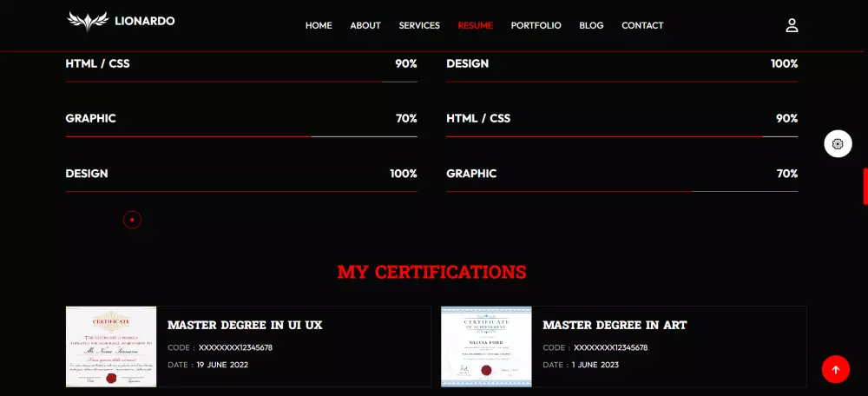The image size is (868, 396).
Task: Click the red scroll-to-top arrow button
Action: point(835,369)
